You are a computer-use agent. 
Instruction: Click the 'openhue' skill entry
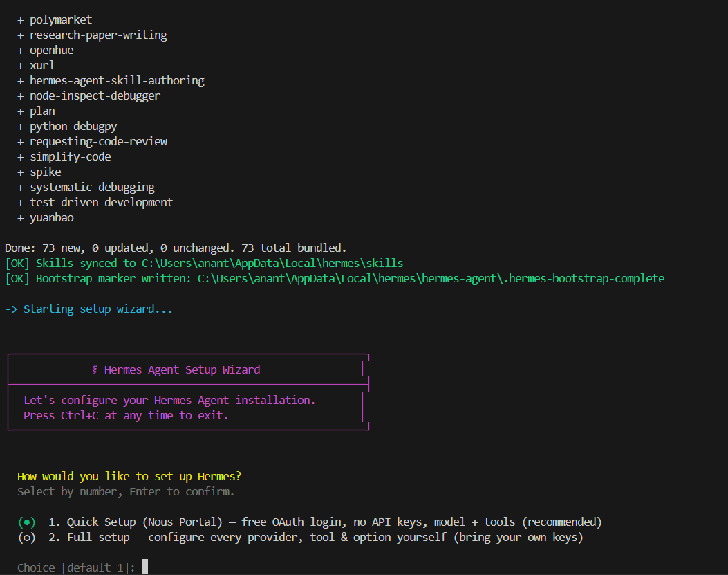tap(52, 51)
